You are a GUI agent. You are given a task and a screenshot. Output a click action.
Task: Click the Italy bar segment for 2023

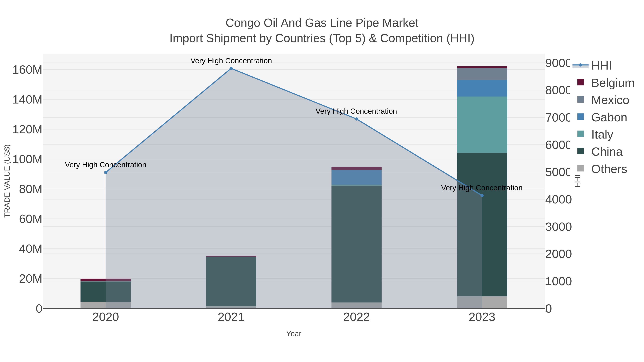[x=482, y=125]
